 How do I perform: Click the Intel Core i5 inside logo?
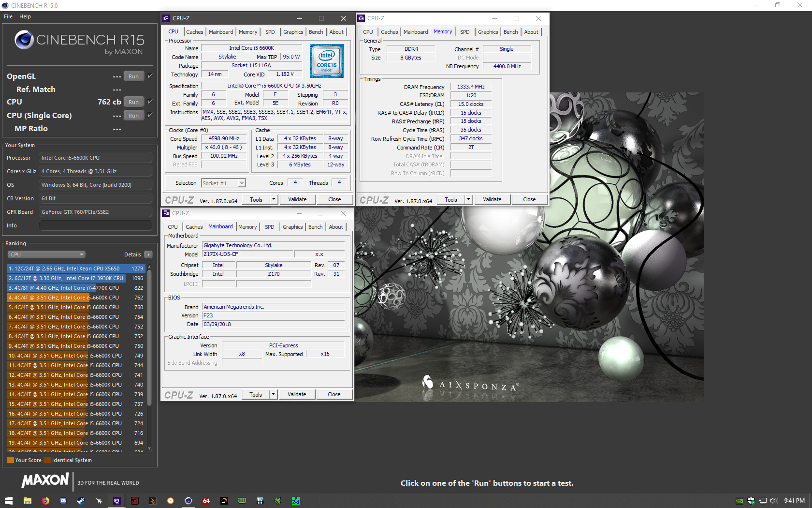point(327,61)
